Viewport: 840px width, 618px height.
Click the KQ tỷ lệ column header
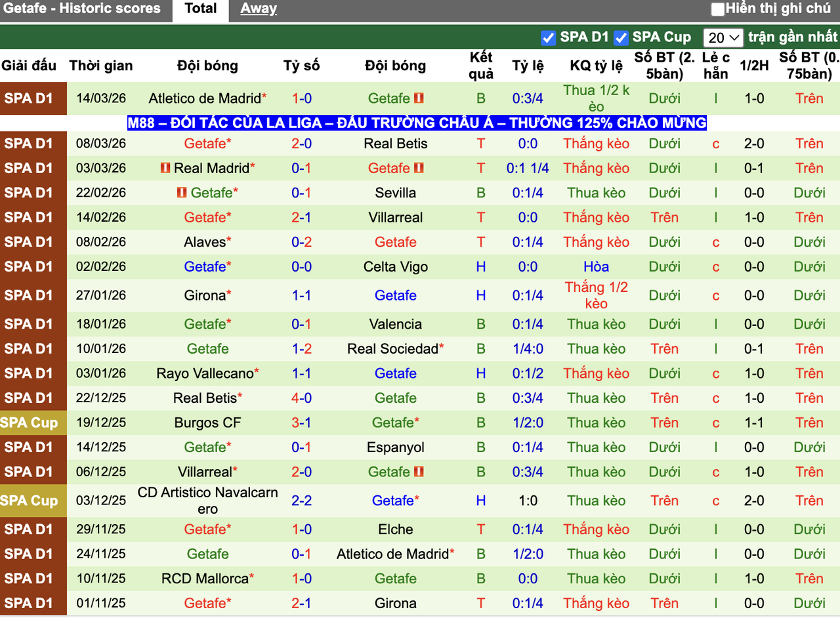click(x=597, y=66)
